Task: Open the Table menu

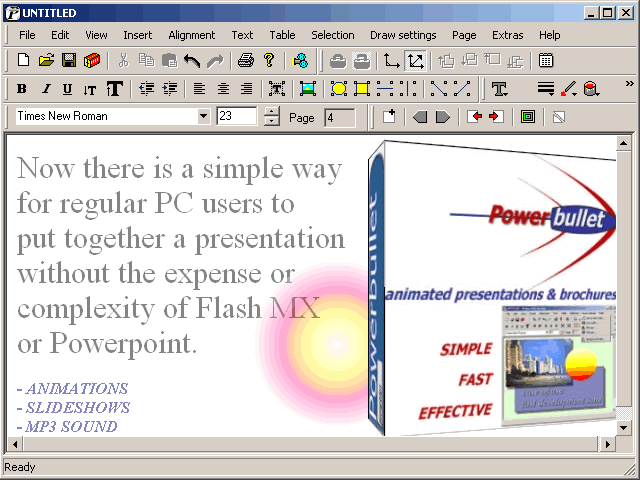Action: click(x=282, y=35)
